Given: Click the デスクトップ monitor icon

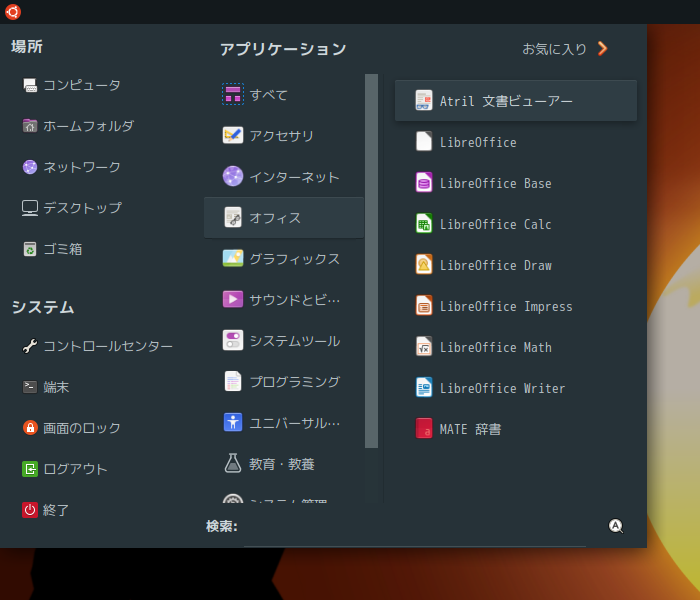Looking at the screenshot, I should pos(30,208).
